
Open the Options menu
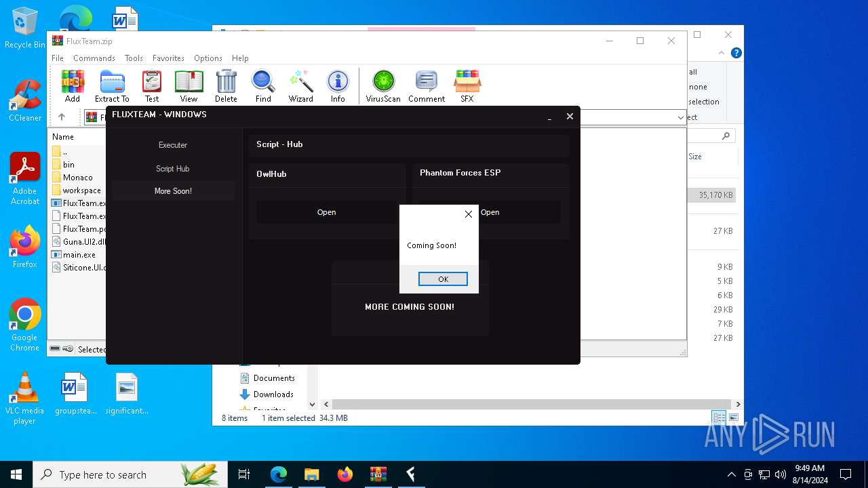[x=208, y=58]
